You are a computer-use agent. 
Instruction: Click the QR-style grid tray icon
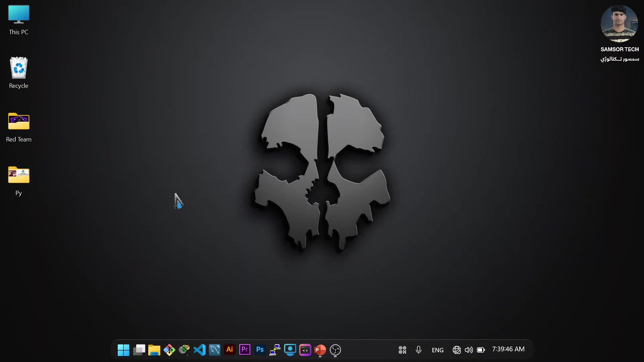[x=402, y=350]
